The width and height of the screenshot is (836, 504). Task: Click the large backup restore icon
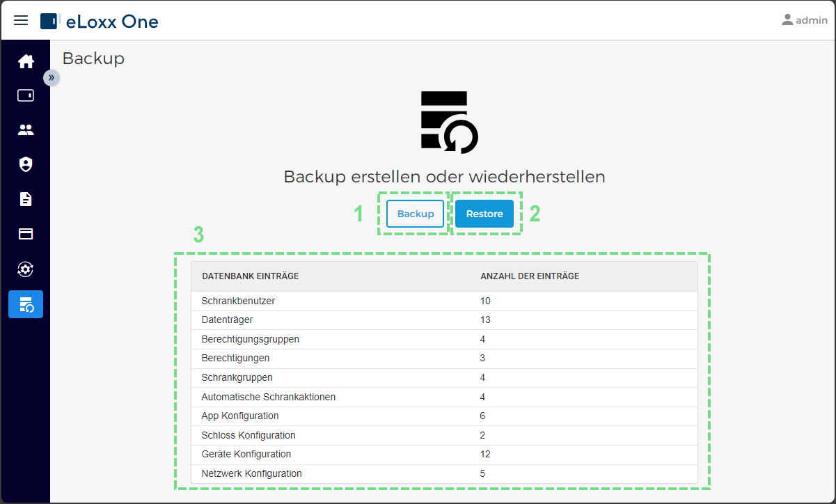click(x=450, y=122)
